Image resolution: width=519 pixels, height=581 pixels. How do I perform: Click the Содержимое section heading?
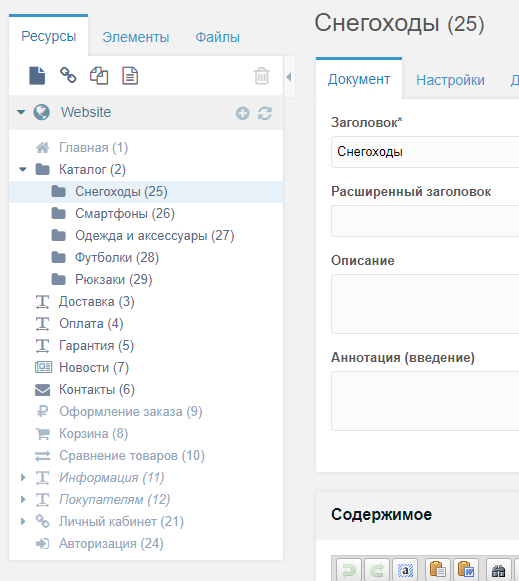pos(382,514)
